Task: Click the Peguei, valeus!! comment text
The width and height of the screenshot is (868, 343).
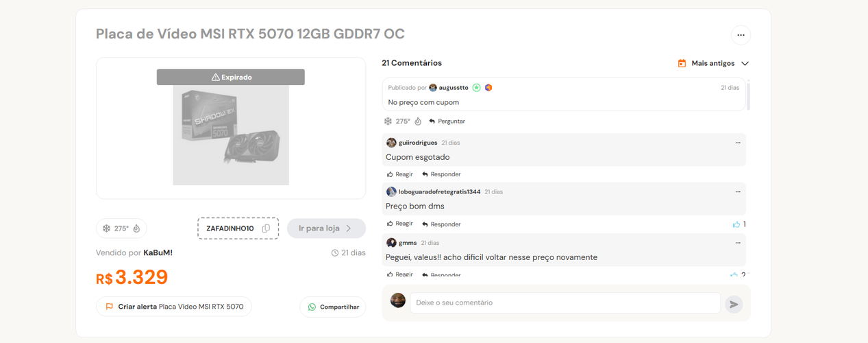Action: (x=491, y=257)
